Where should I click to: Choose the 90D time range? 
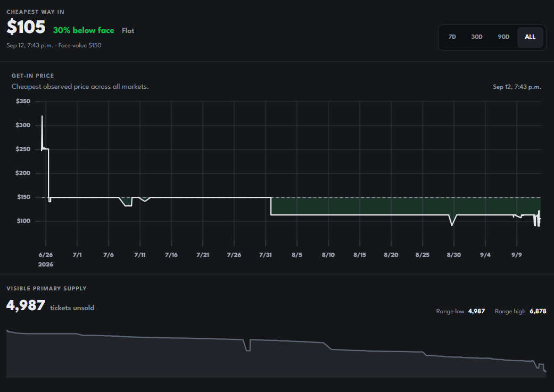click(x=503, y=37)
